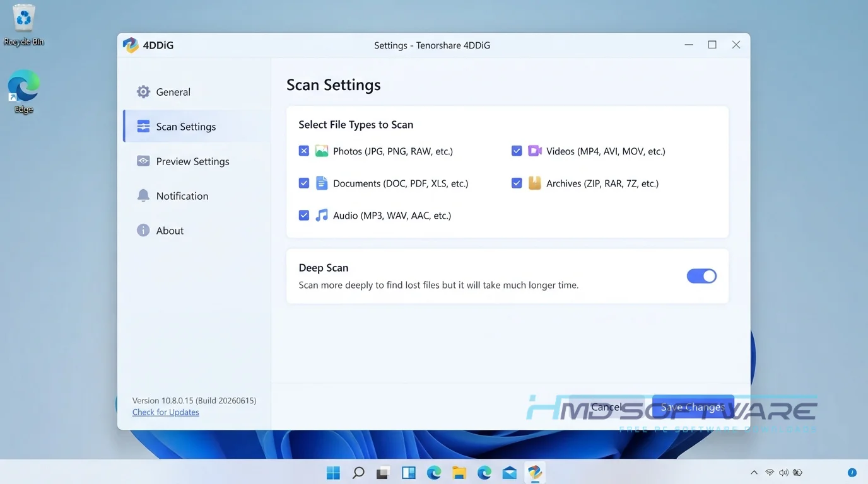Click the 4DDiG app icon in the taskbar
Image resolution: width=868 pixels, height=484 pixels.
coord(535,473)
